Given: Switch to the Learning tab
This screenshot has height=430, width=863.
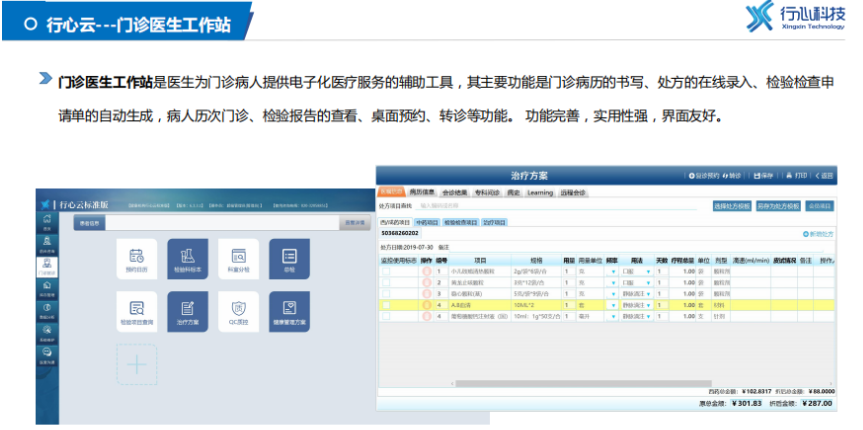Looking at the screenshot, I should click(x=540, y=193).
